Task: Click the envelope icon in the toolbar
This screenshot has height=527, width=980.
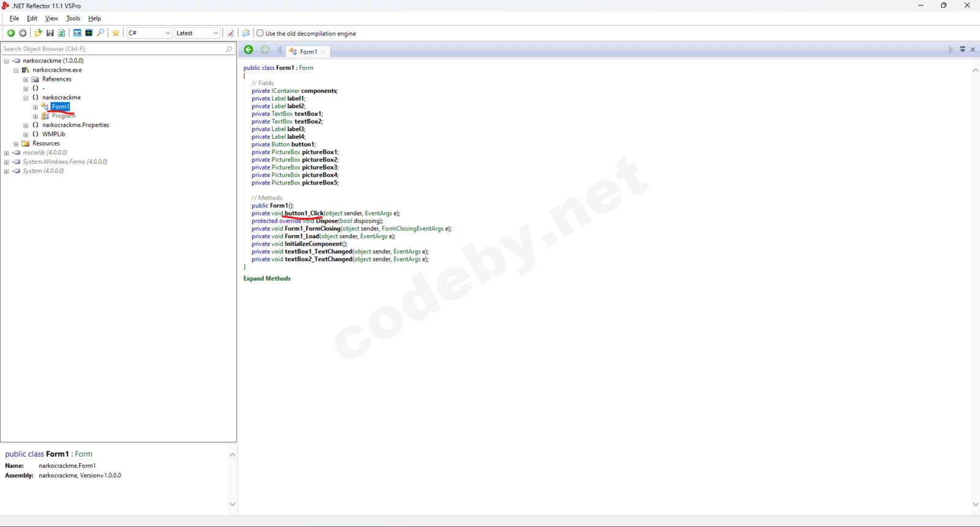Action: pos(246,33)
